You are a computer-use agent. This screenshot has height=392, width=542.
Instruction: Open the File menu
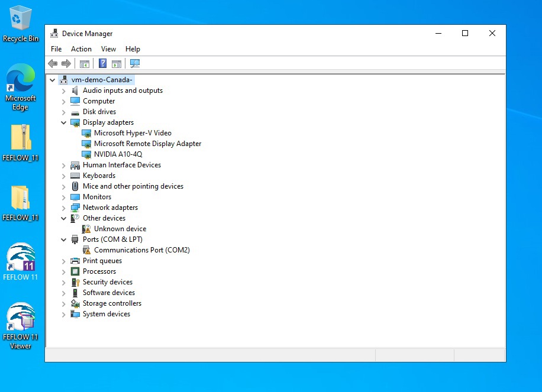56,49
